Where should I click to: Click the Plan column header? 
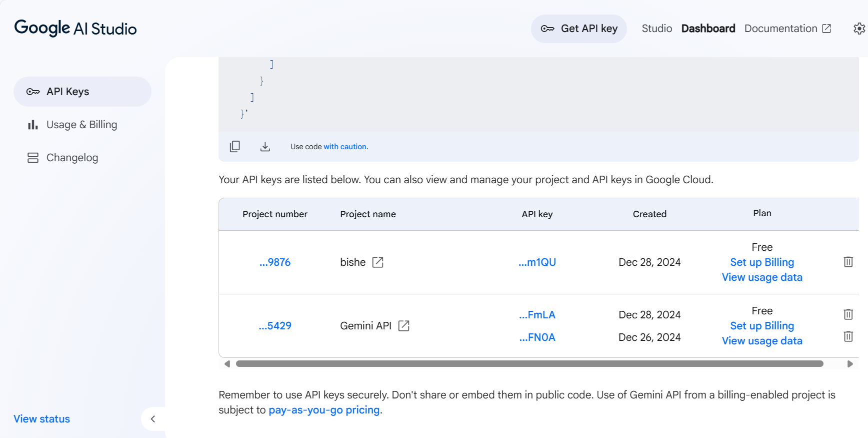[x=762, y=213]
